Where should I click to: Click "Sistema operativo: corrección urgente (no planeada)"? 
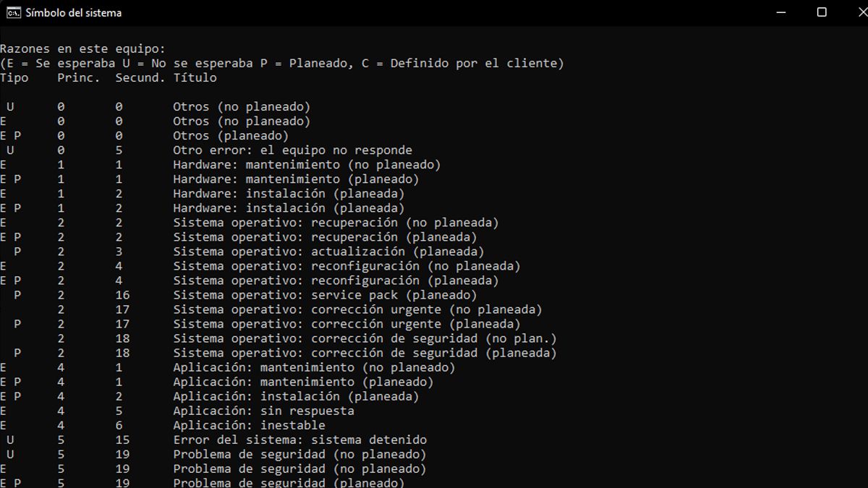coord(357,309)
